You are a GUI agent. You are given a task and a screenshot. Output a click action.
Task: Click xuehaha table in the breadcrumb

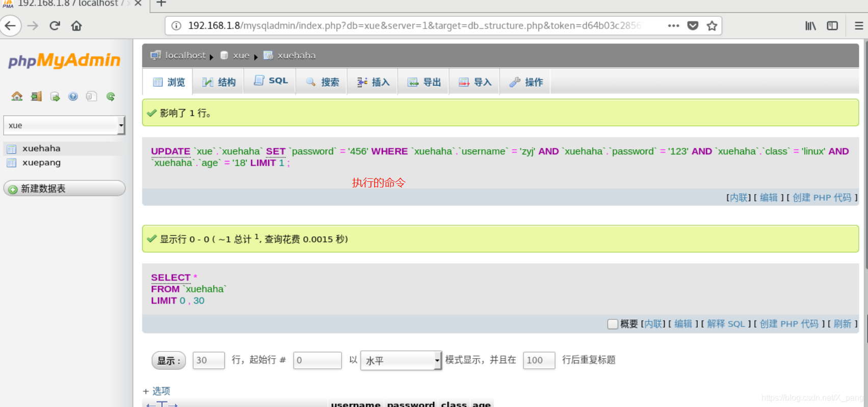[296, 56]
